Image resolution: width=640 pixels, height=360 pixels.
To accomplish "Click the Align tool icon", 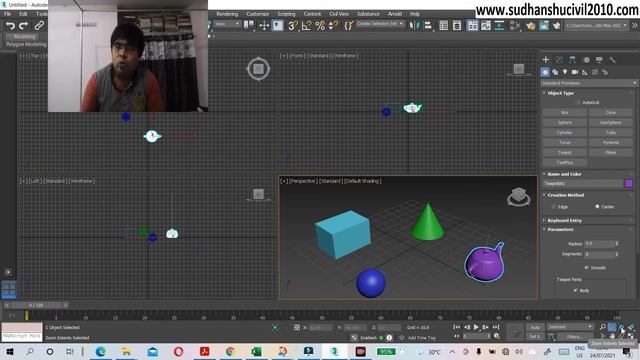I will (428, 26).
